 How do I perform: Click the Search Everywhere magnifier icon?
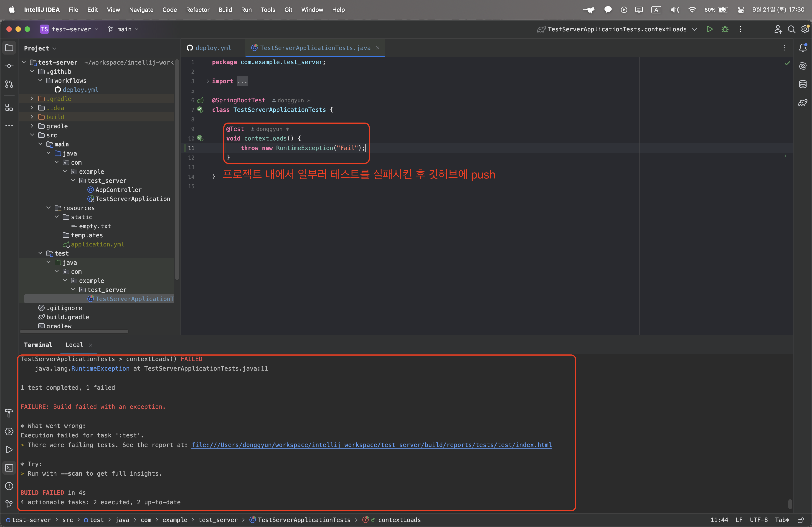click(792, 29)
